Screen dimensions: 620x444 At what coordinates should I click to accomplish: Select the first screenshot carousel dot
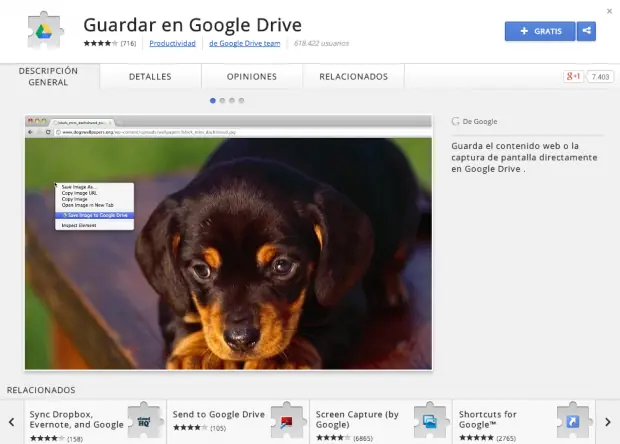tap(213, 100)
